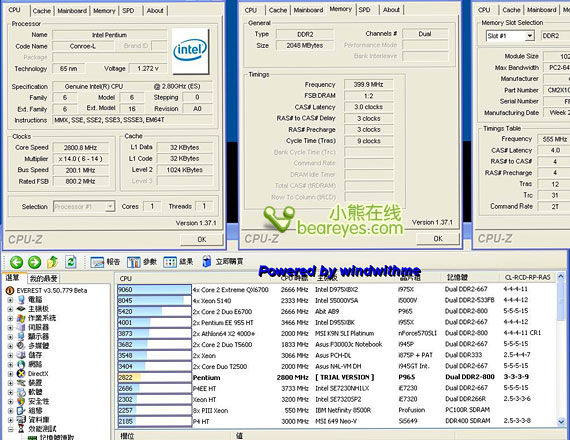This screenshot has width=570, height=440.
Task: Select the 伺服器 server tree icon
Action: click(21, 327)
